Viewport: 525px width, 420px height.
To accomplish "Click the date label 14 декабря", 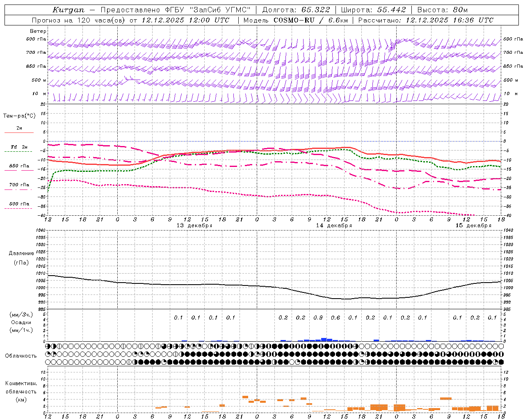I will [334, 226].
